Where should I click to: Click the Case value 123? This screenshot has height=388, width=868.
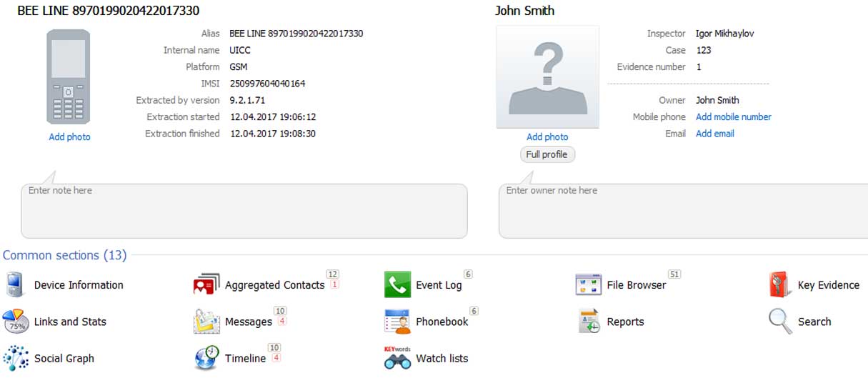click(x=703, y=50)
